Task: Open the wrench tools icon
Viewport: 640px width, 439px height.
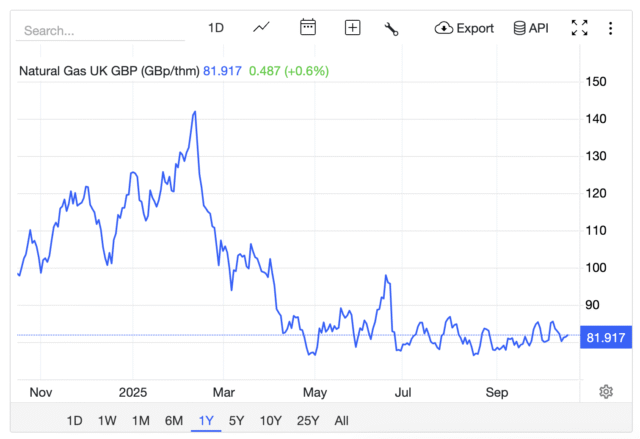Action: [x=392, y=28]
